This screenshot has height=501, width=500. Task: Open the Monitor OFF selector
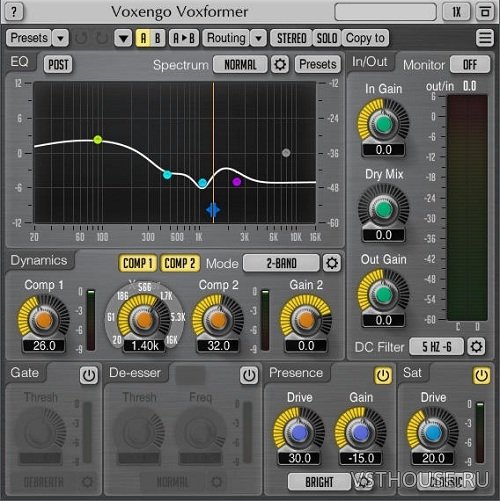[470, 64]
